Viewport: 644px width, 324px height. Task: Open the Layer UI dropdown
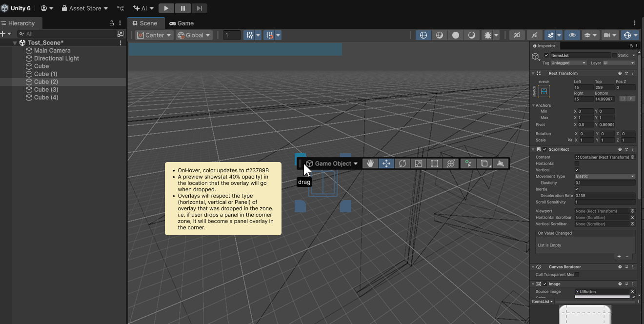pyautogui.click(x=619, y=63)
